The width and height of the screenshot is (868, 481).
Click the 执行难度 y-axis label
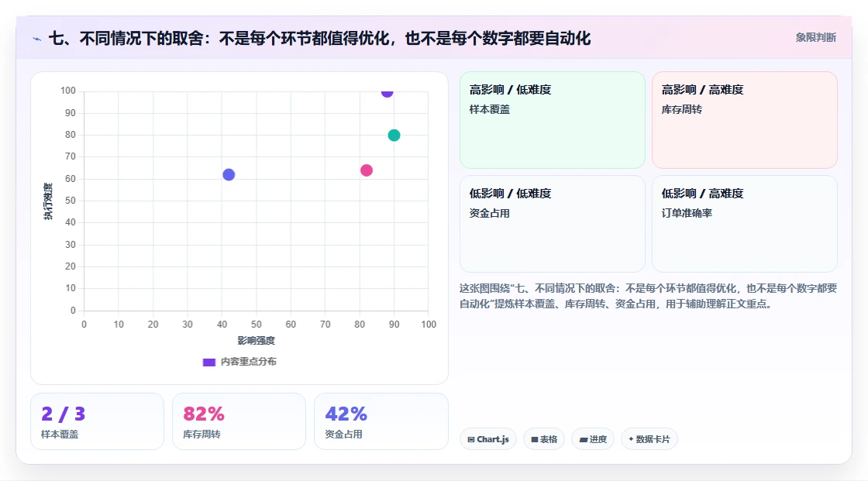click(x=48, y=201)
